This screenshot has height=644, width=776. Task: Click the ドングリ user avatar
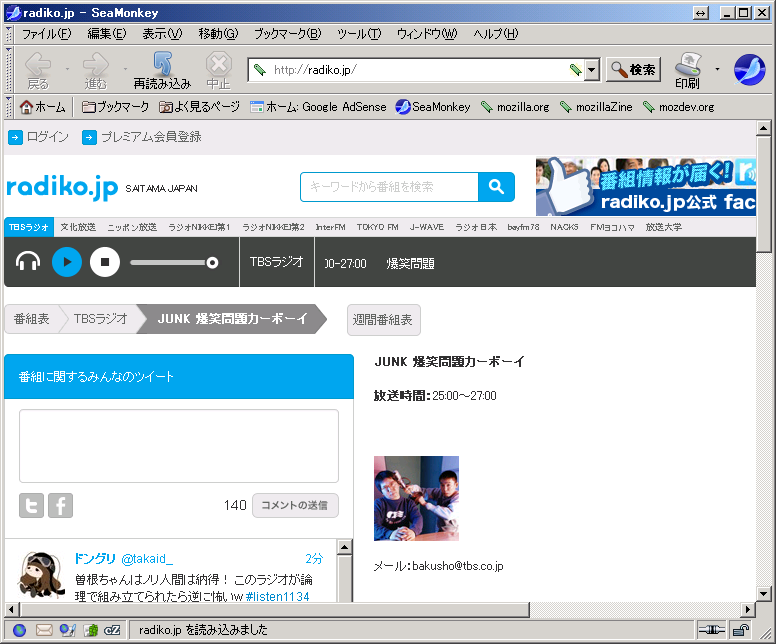[42, 575]
